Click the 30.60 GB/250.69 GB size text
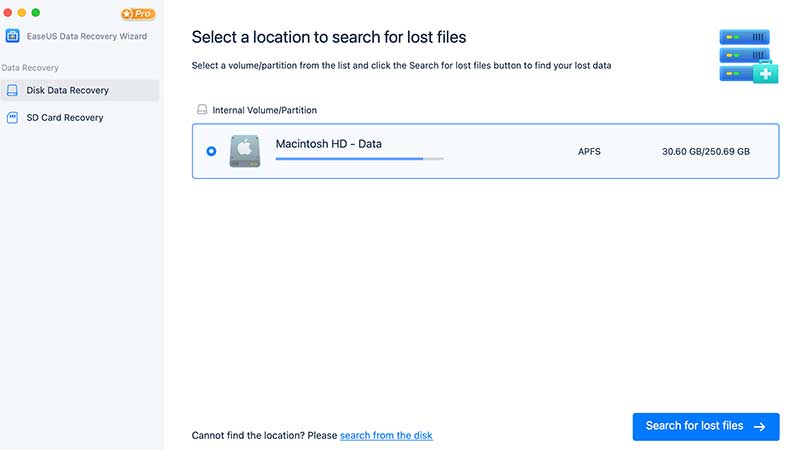The image size is (800, 450). point(705,152)
